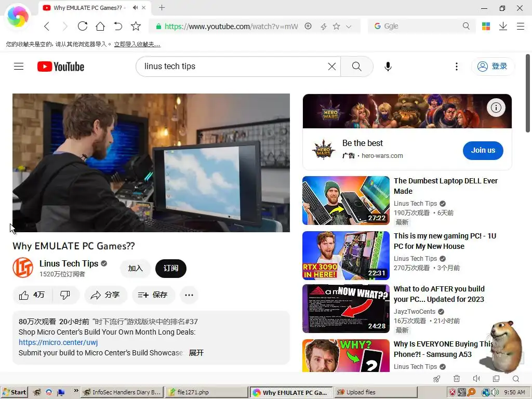This screenshot has width=532, height=399.
Task: Open the Linus Tech Tips channel avatar
Action: click(23, 268)
